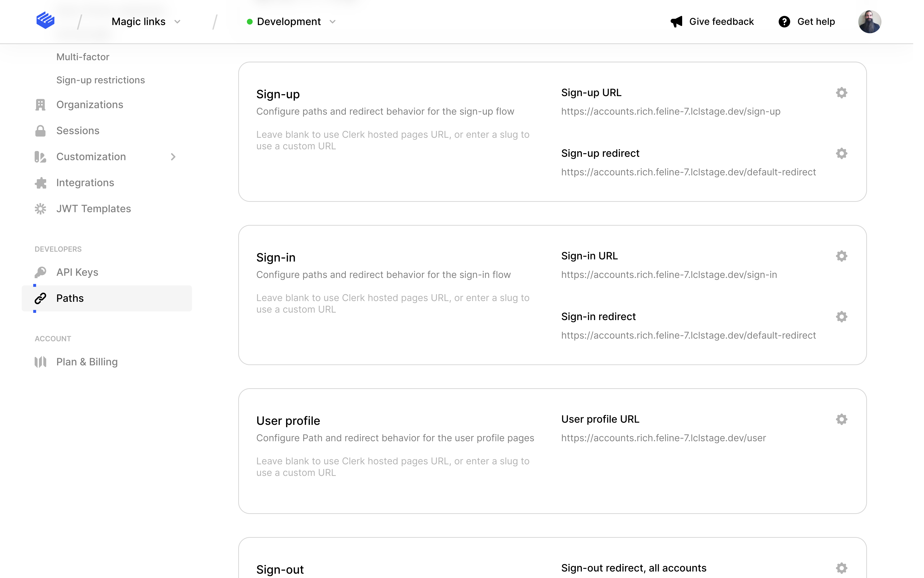Click the Give feedback megaphone icon
Image resolution: width=924 pixels, height=578 pixels.
coord(676,22)
